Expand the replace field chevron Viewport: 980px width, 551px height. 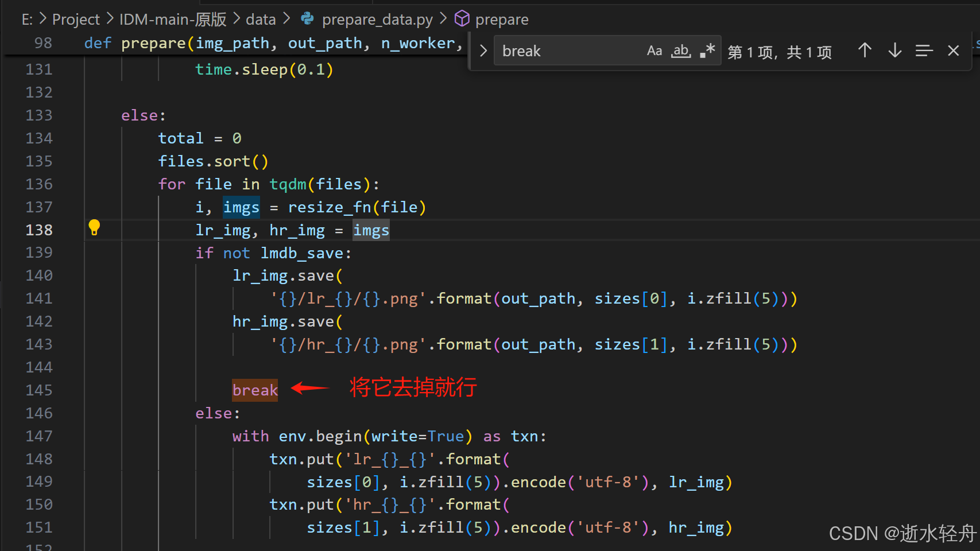pyautogui.click(x=483, y=51)
